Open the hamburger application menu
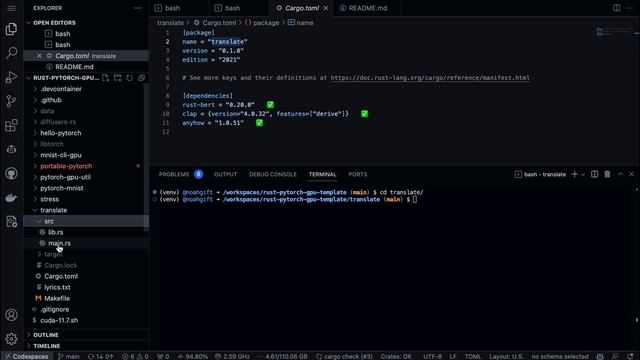This screenshot has width=640, height=360. 11,8
